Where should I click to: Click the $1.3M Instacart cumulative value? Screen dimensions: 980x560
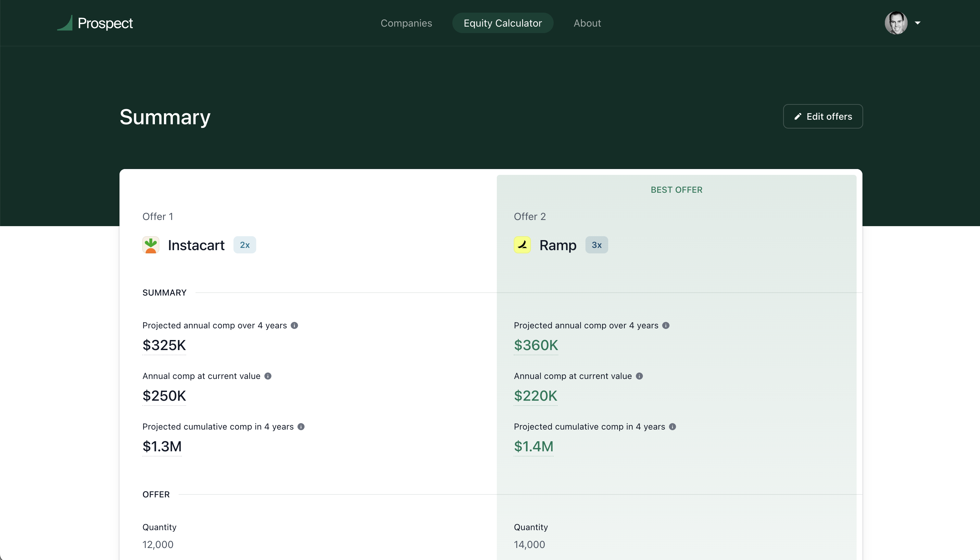click(x=162, y=446)
